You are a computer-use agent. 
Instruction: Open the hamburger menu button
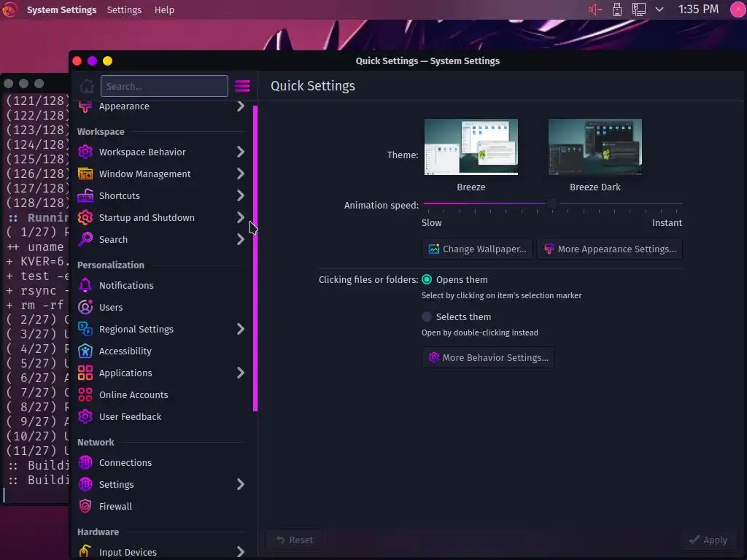click(242, 86)
